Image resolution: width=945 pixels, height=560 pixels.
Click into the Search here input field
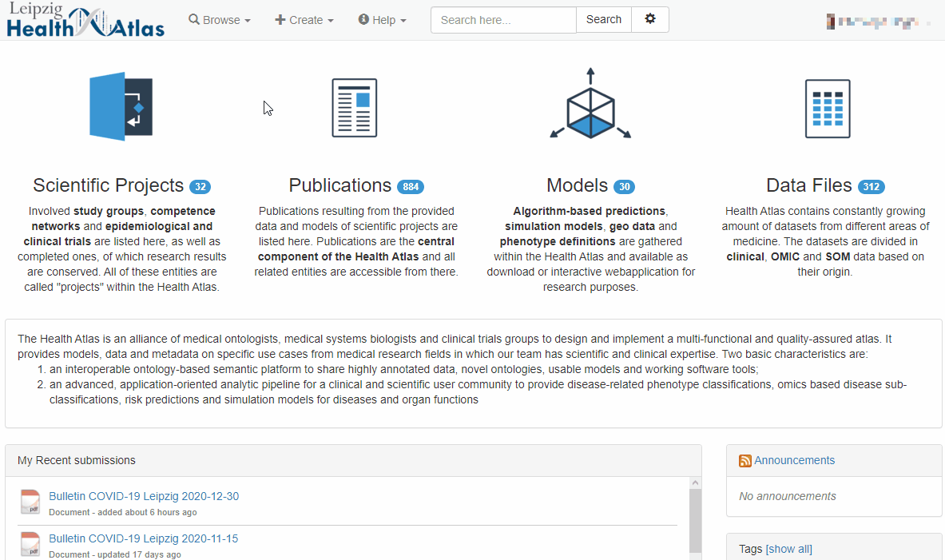coord(503,20)
